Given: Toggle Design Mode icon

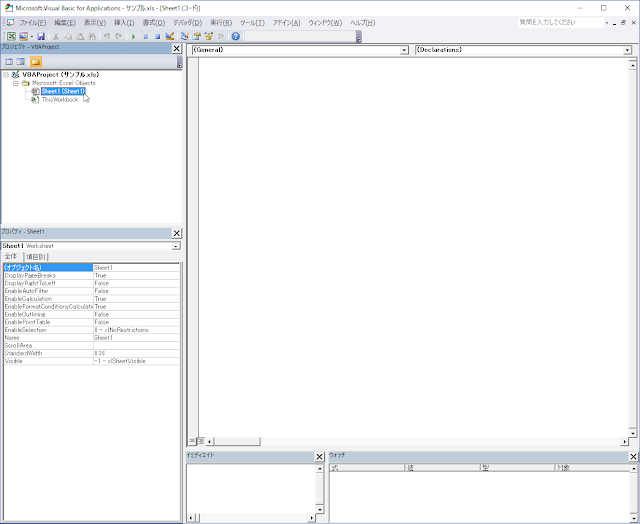Looking at the screenshot, I should tap(170, 36).
